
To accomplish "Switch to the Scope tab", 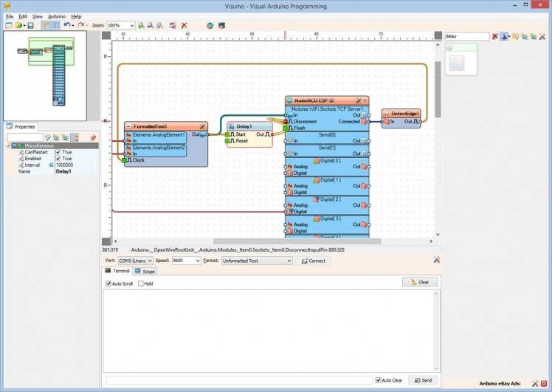I will click(x=145, y=272).
